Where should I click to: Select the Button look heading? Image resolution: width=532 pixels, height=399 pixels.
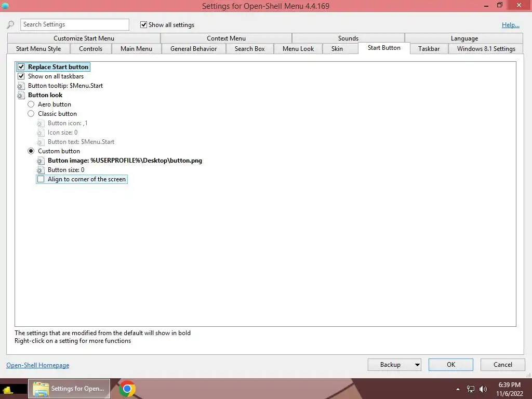coord(45,96)
